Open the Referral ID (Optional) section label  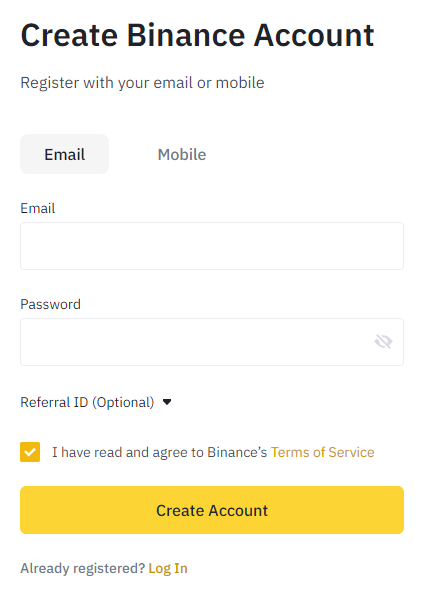(87, 402)
